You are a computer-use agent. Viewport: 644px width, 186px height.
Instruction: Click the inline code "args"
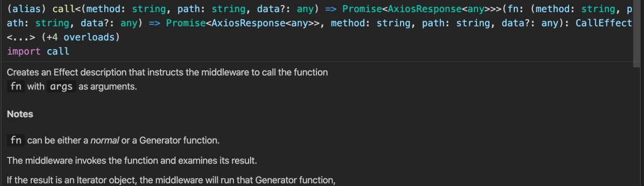pos(62,86)
